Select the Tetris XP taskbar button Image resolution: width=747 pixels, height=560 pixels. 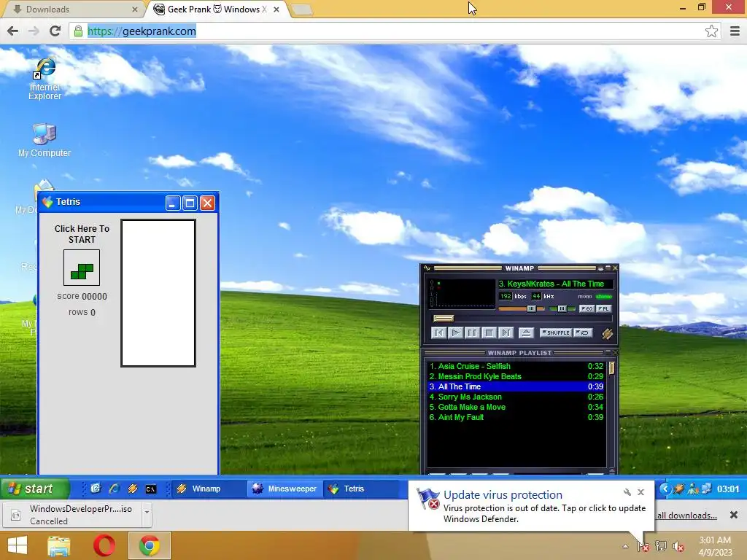360,489
